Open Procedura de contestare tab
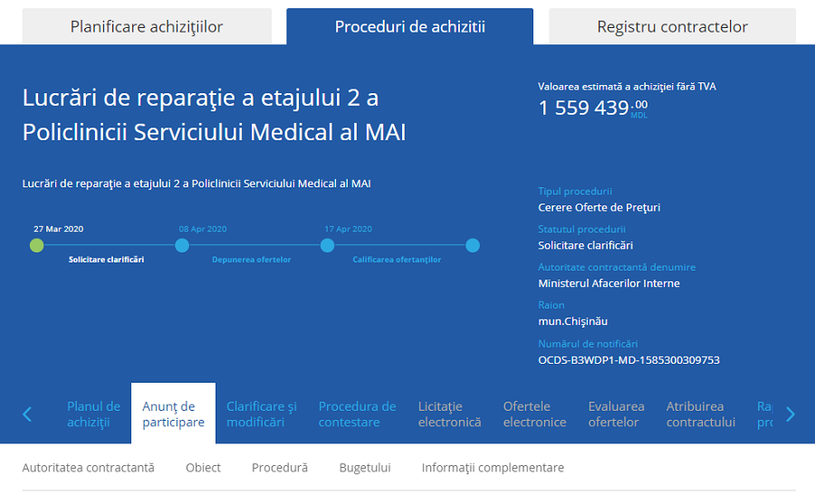Viewport: 815px width, 504px height. click(357, 414)
